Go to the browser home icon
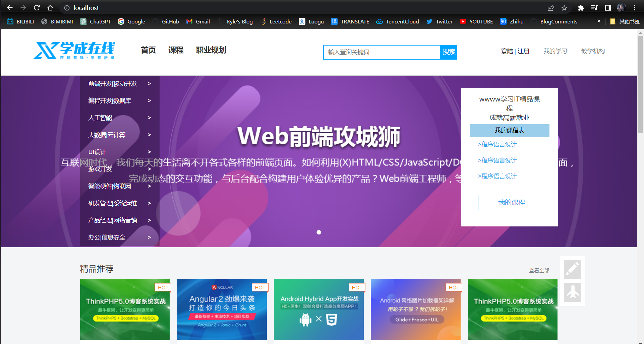The height and width of the screenshot is (344, 644). pyautogui.click(x=50, y=8)
